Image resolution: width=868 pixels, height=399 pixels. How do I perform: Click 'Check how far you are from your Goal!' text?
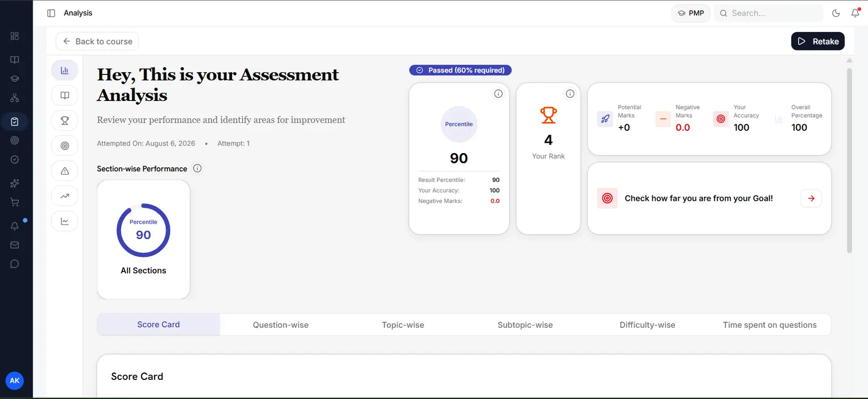click(x=699, y=198)
